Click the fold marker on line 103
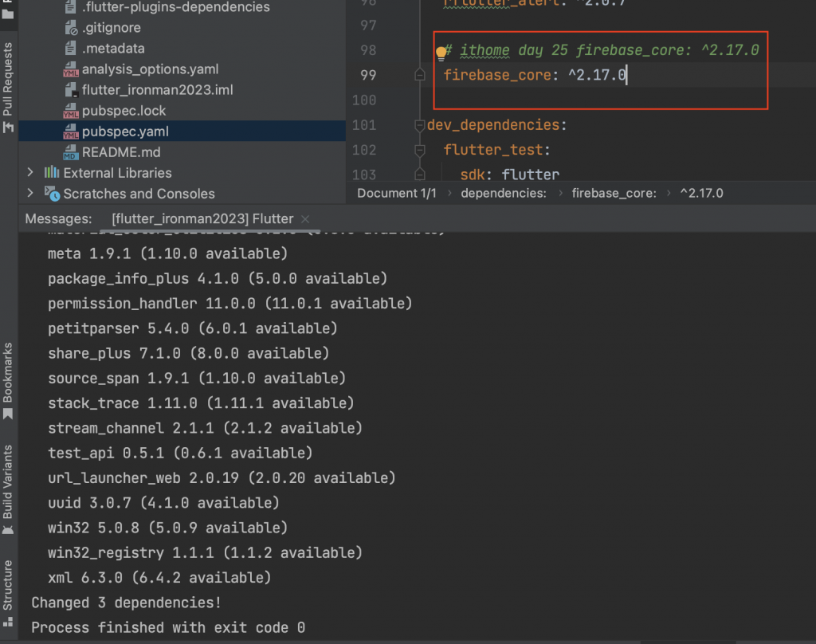 click(419, 175)
